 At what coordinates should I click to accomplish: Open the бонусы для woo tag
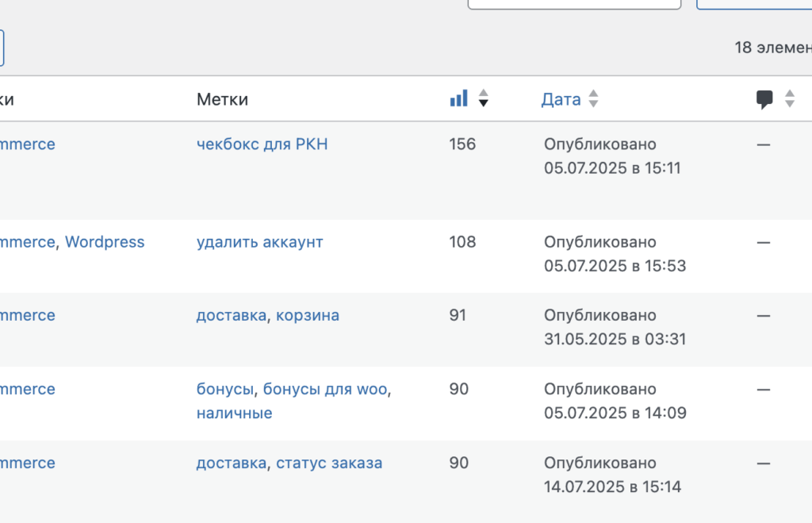pos(325,389)
